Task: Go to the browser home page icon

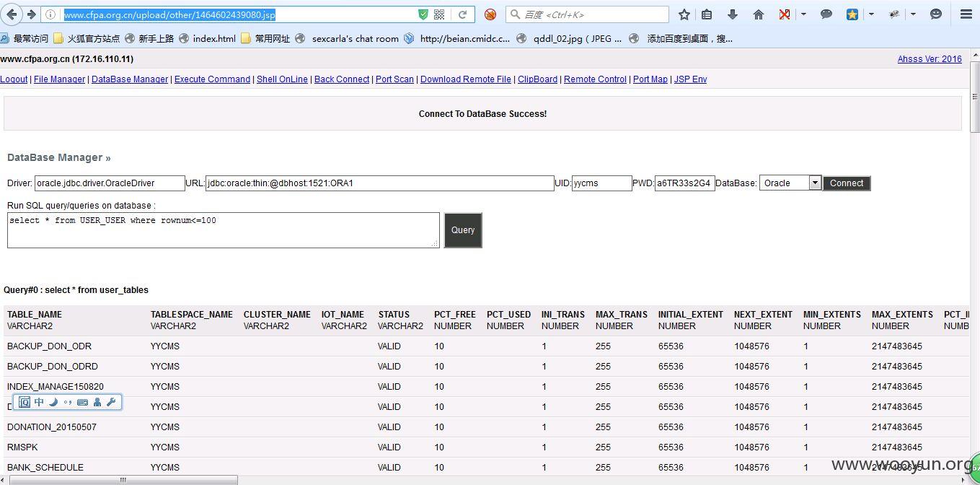Action: tap(758, 14)
